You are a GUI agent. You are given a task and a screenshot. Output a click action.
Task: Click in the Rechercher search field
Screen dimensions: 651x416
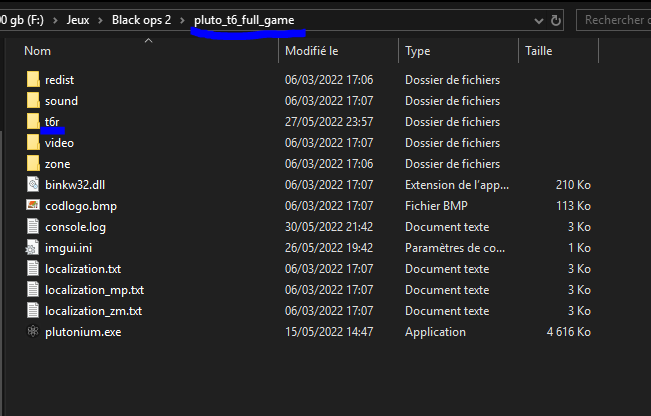click(614, 20)
